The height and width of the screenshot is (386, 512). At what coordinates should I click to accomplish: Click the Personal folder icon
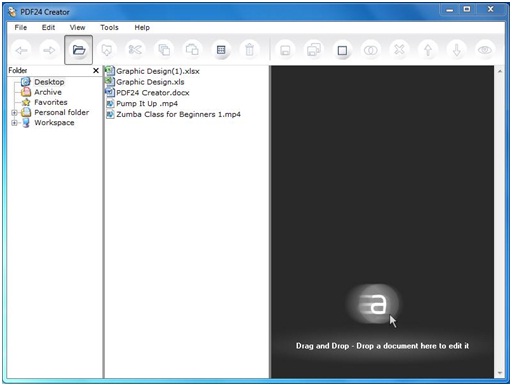(x=26, y=112)
